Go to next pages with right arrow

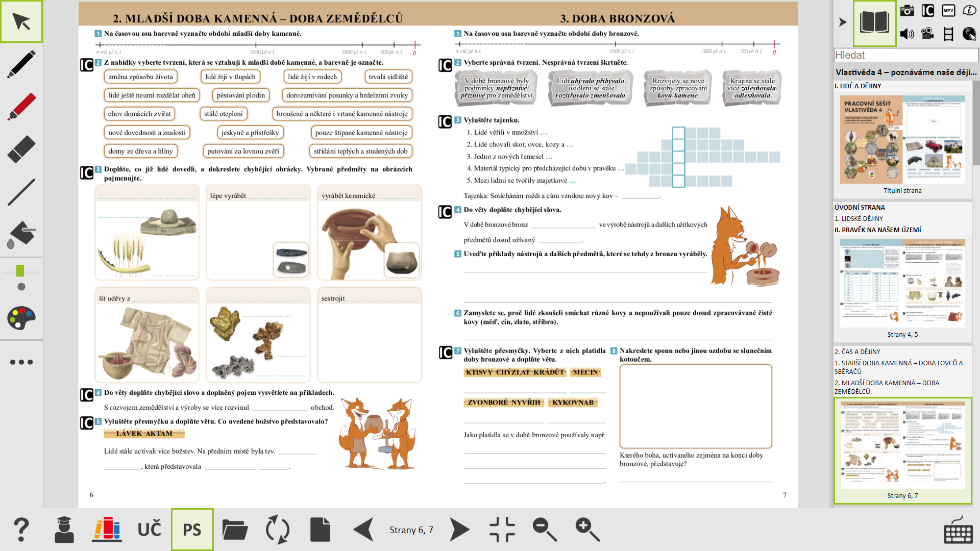[459, 530]
